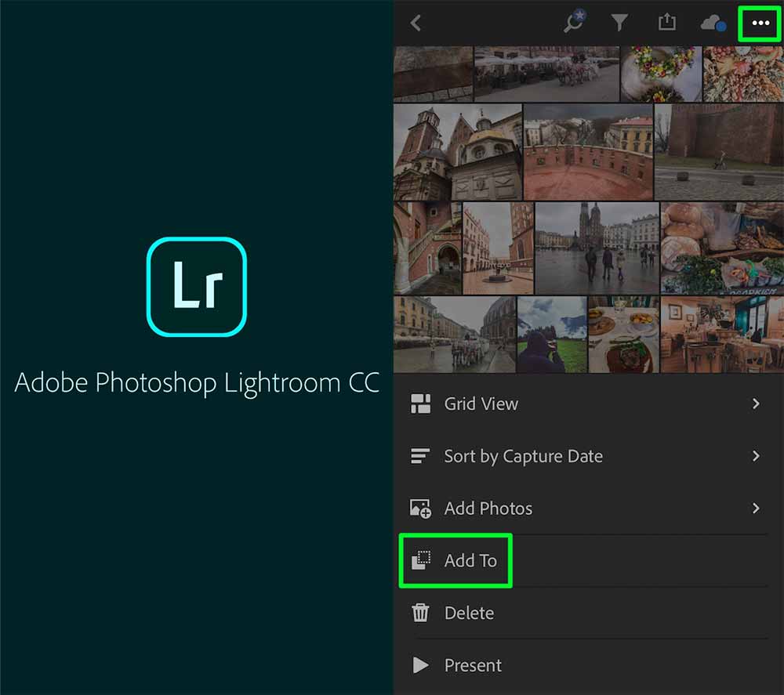The width and height of the screenshot is (784, 695).
Task: Expand Grid View options chevron
Action: 756,404
